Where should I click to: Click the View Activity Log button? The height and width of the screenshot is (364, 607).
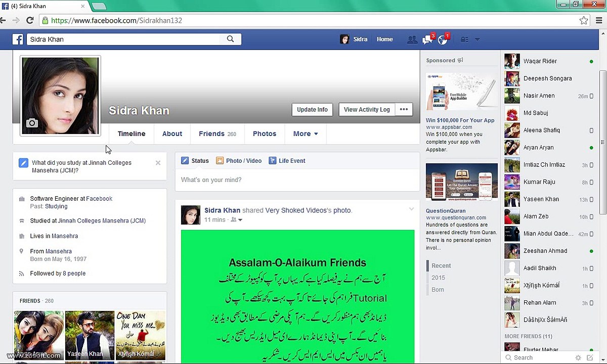367,109
